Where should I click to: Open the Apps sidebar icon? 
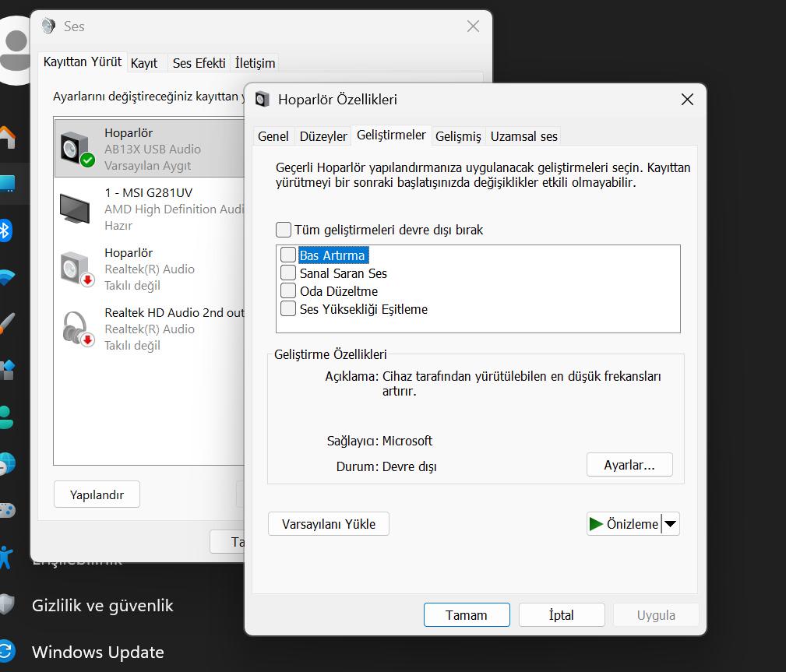pyautogui.click(x=7, y=370)
